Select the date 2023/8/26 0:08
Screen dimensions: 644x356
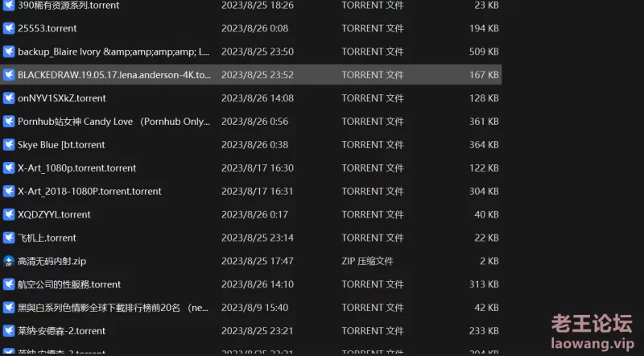254,28
